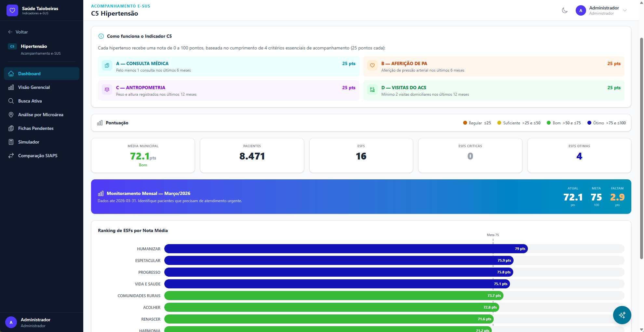Screen dimensions: 644x332
Task: Click the user avatar in top header
Action: pyautogui.click(x=581, y=10)
